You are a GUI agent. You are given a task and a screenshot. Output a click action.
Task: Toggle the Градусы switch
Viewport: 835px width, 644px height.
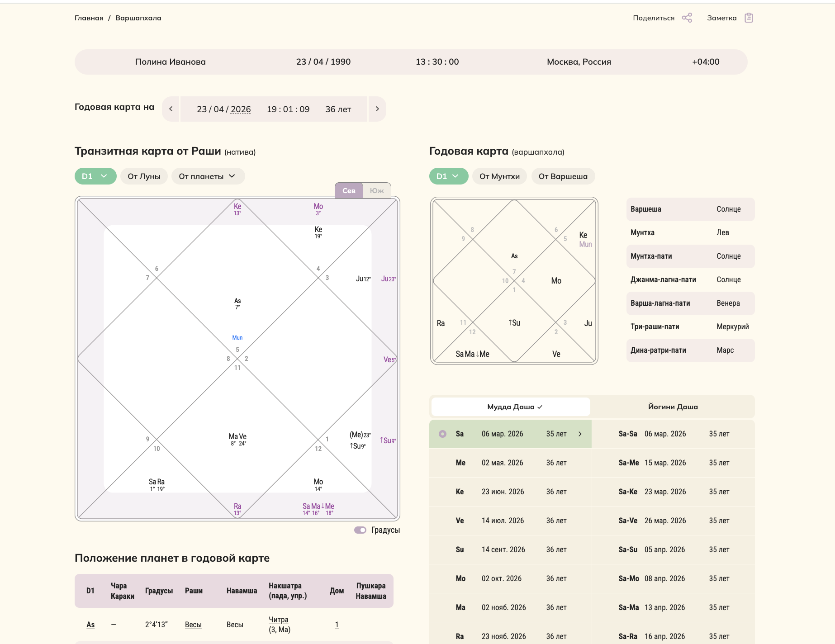360,530
